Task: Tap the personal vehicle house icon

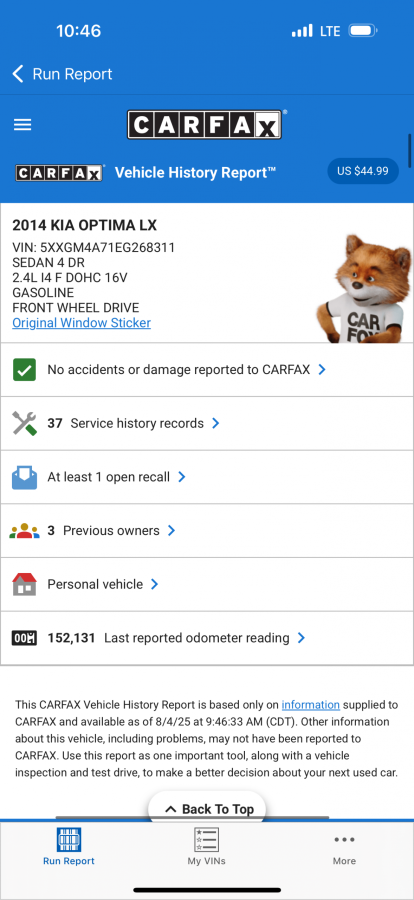Action: point(24,584)
